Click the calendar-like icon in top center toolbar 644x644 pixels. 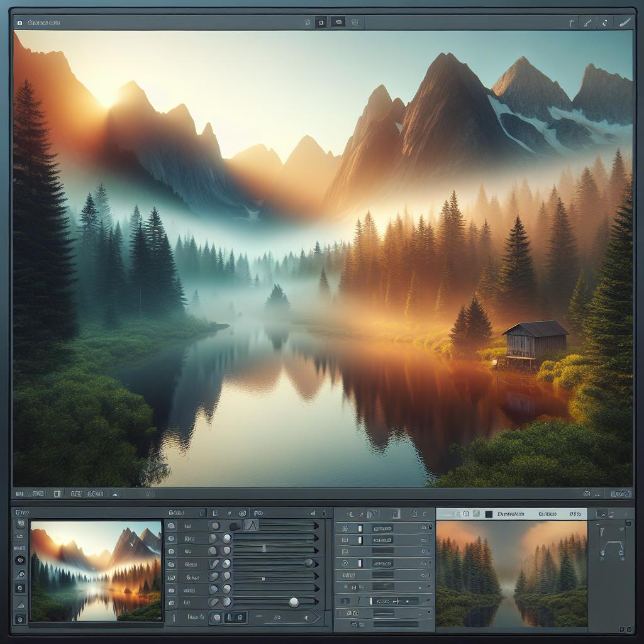(355, 23)
